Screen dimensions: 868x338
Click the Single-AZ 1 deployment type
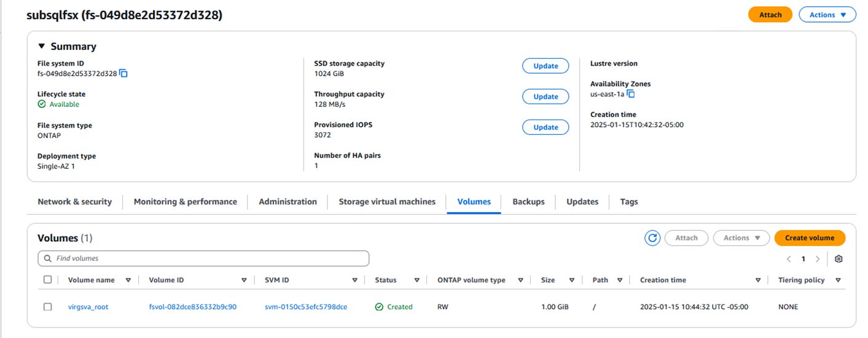pos(56,166)
